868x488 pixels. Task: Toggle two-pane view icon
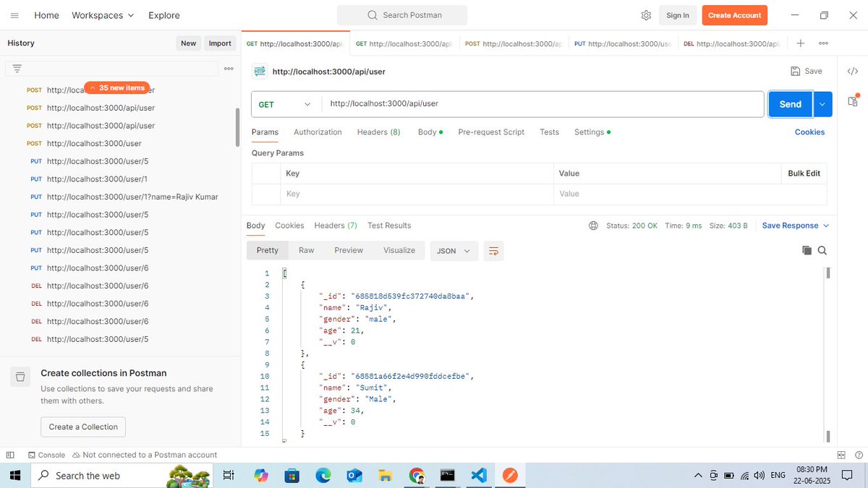(841, 455)
